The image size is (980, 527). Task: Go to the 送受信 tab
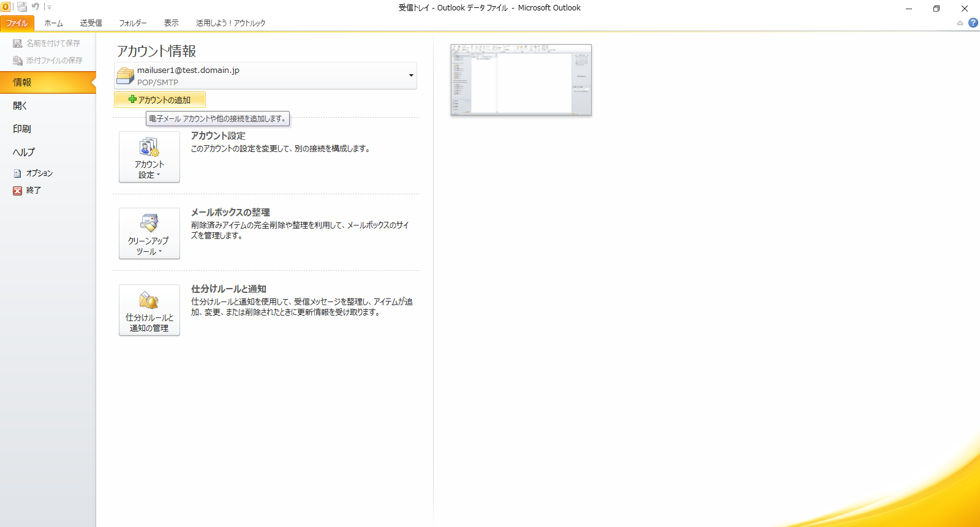pos(91,23)
